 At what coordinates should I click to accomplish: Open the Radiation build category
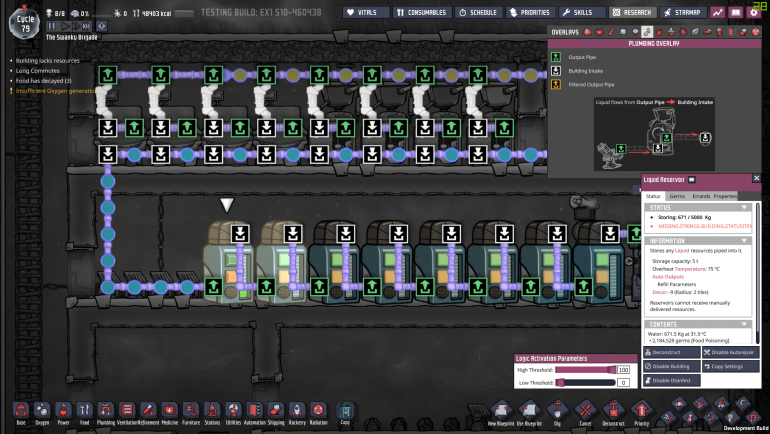click(x=318, y=413)
